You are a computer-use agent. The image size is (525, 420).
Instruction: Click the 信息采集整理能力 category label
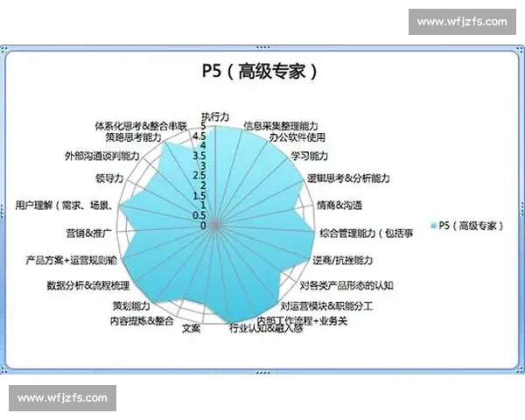pos(281,126)
